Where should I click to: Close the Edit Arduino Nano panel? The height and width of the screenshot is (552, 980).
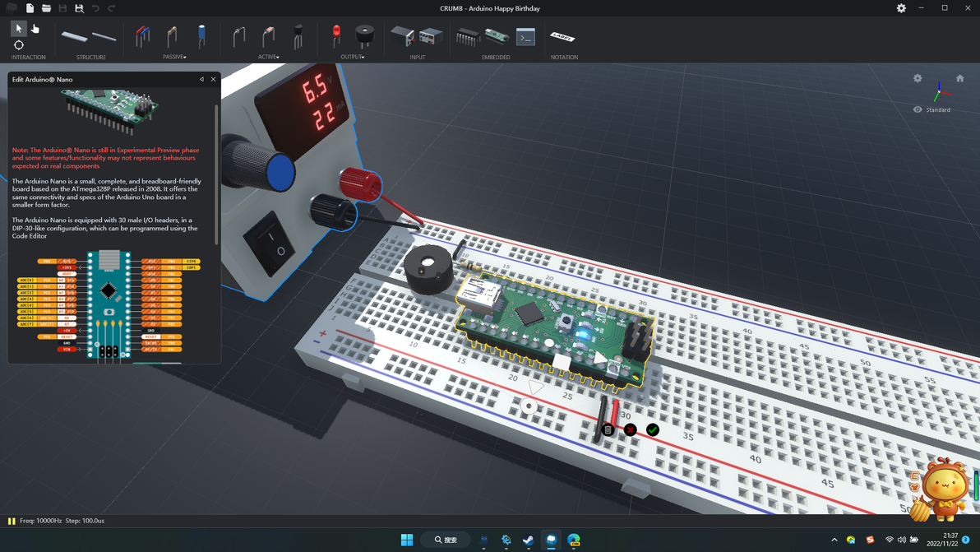214,80
